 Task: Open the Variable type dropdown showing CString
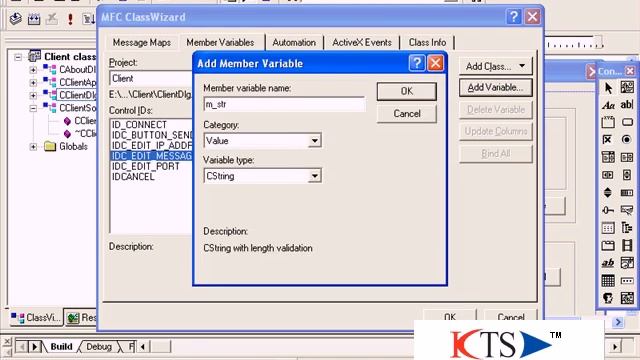(314, 176)
